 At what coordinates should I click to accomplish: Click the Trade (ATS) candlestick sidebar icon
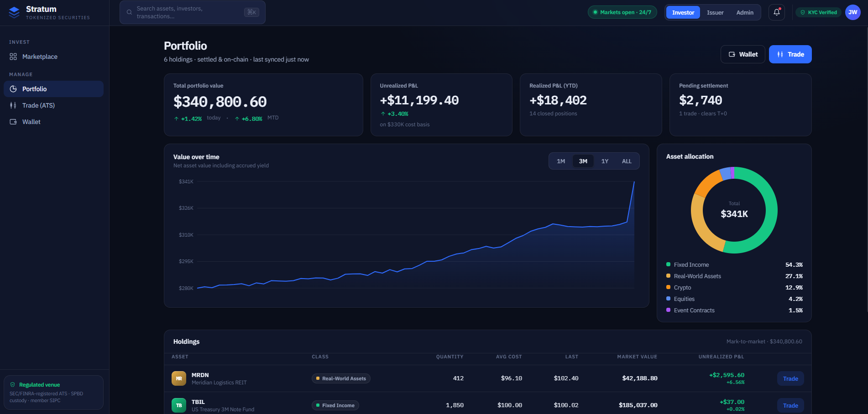[x=13, y=105]
